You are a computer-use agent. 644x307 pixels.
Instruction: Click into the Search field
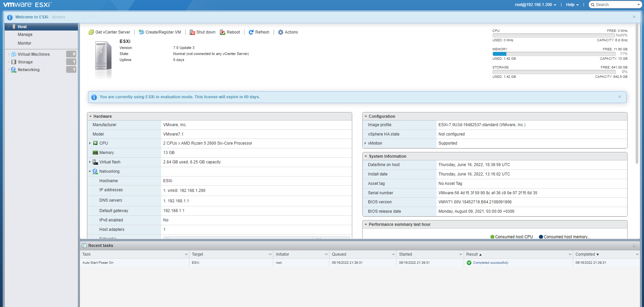coord(613,5)
